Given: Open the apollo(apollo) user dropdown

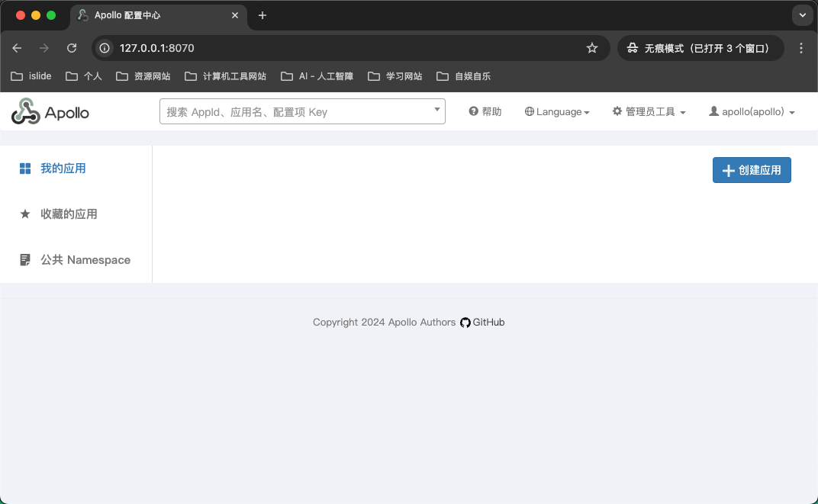Looking at the screenshot, I should [752, 112].
